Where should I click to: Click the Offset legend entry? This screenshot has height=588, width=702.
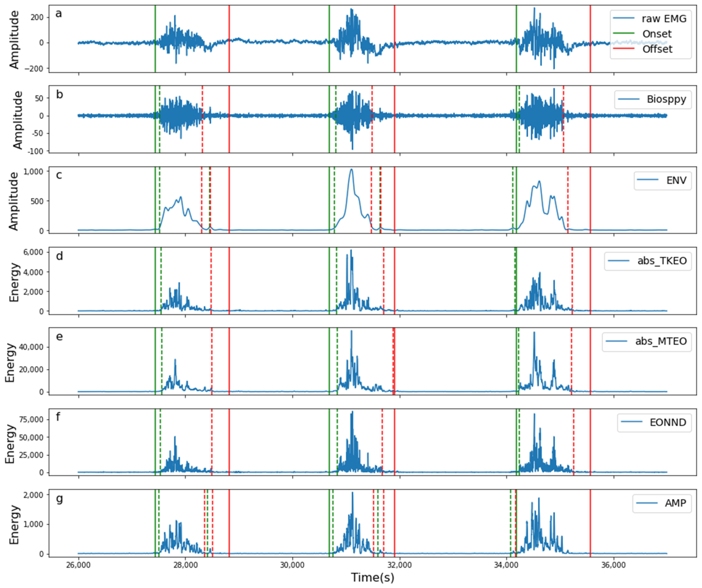point(657,49)
